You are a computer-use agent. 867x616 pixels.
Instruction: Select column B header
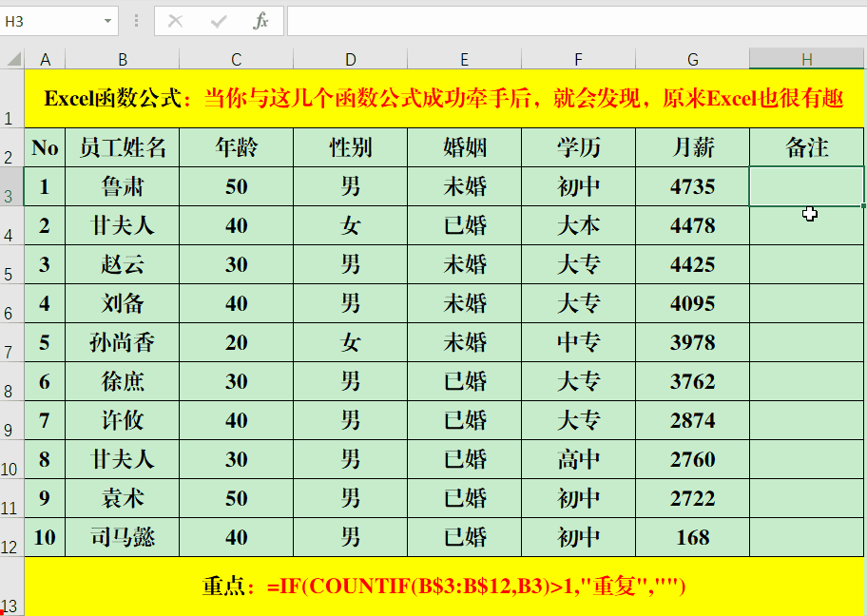[123, 59]
